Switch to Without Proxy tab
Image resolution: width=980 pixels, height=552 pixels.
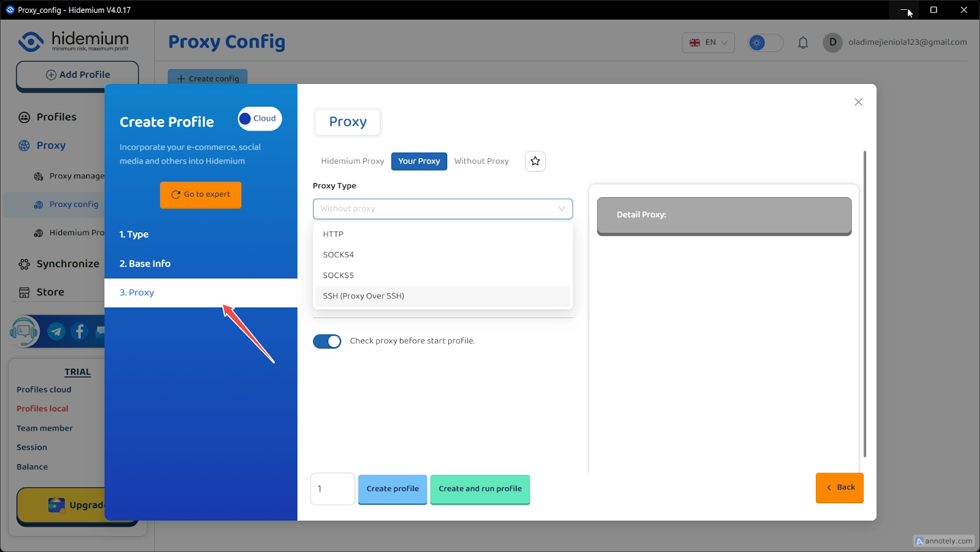[481, 161]
